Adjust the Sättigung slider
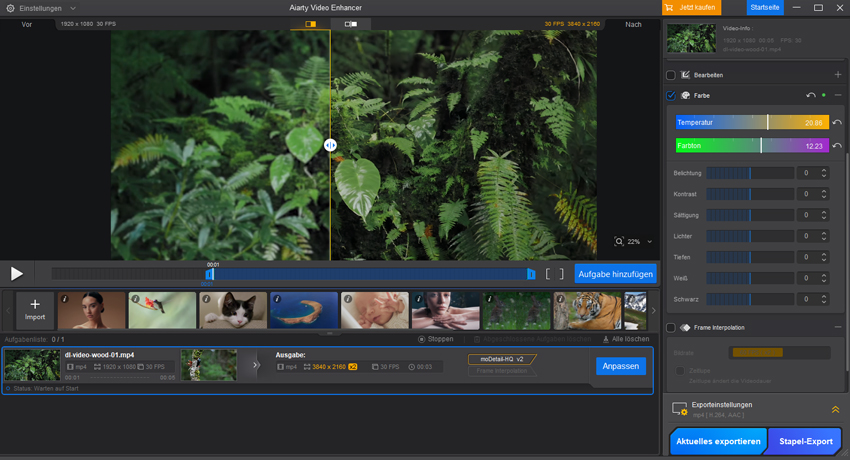The height and width of the screenshot is (460, 850). coord(750,215)
